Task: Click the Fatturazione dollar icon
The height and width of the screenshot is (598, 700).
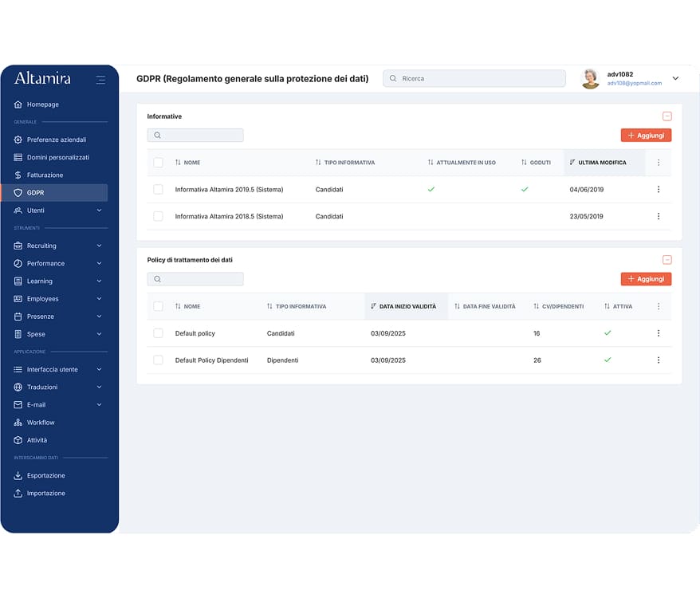Action: 18,175
